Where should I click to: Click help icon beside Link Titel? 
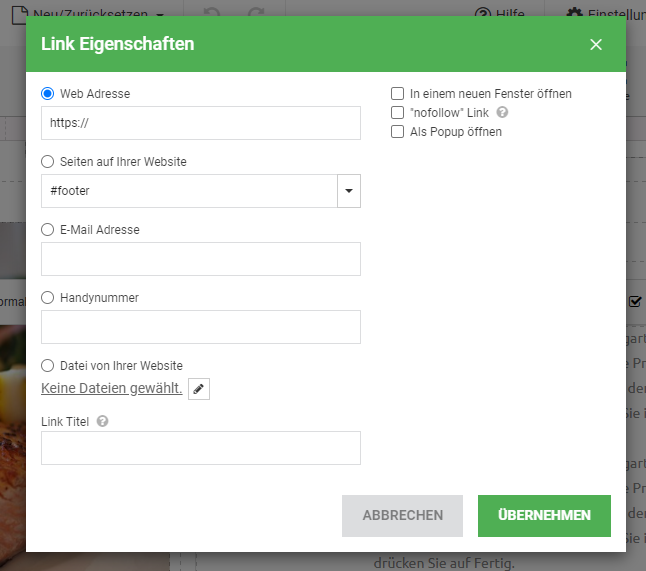click(x=103, y=422)
